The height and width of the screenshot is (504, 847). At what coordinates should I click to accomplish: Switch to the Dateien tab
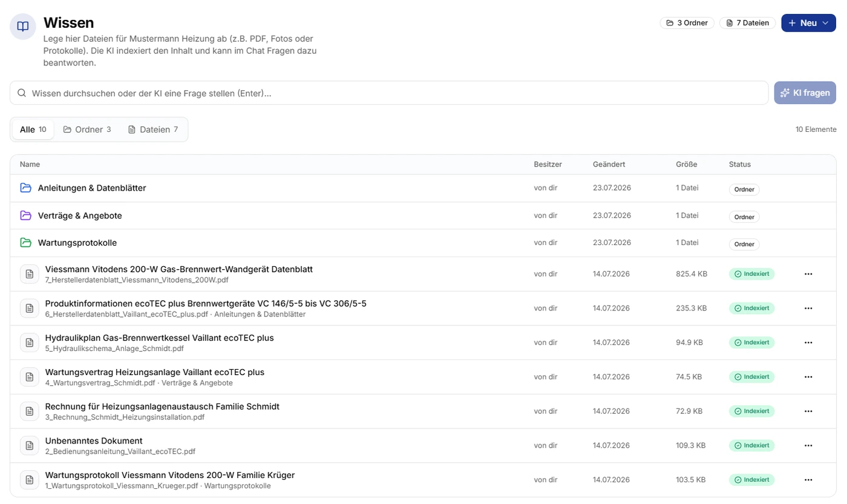pos(153,129)
